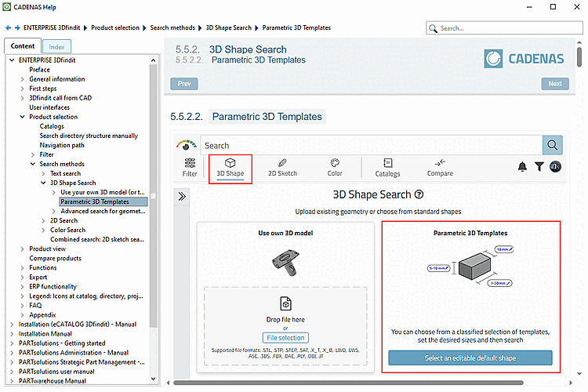Image resolution: width=588 pixels, height=392 pixels.
Task: Switch to the Content tab
Action: point(23,46)
